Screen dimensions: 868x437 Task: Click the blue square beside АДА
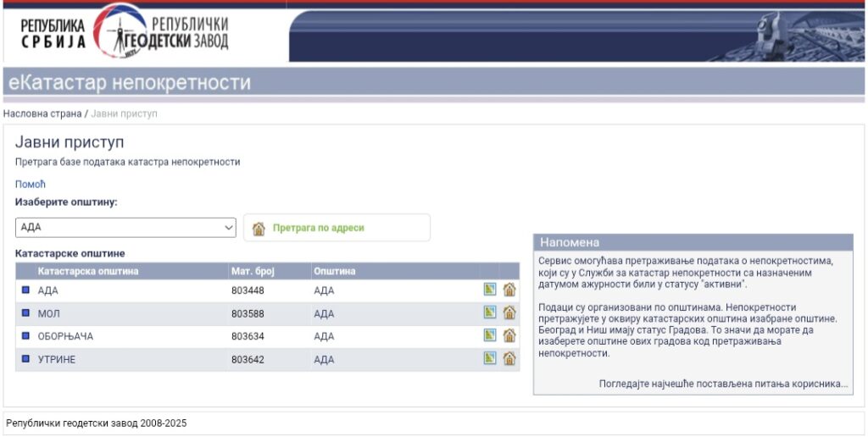pos(25,290)
